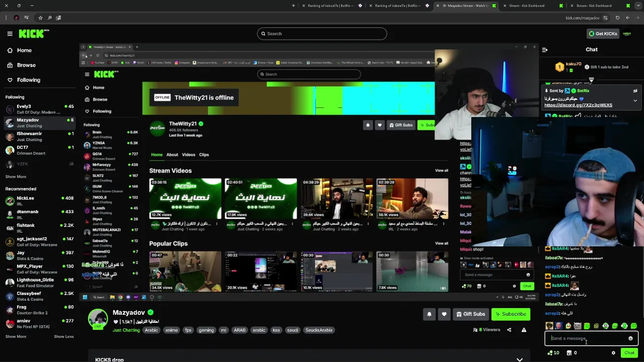Open the emoji picker in chat
The width and height of the screenshot is (644, 362).
[x=630, y=338]
